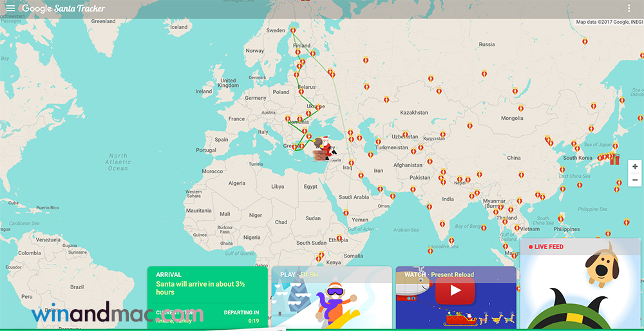Screen dimensions: 644x331
Task: Zoom out of the map
Action: tap(635, 180)
